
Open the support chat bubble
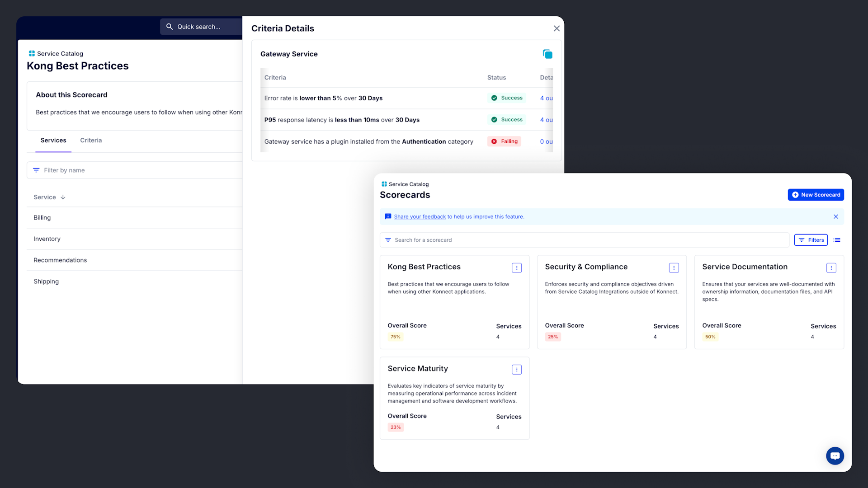click(x=835, y=455)
